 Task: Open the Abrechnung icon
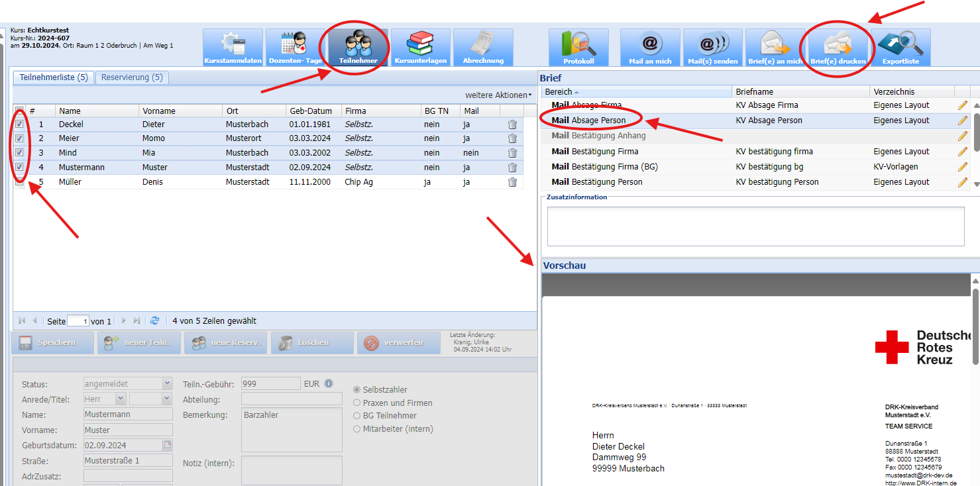click(483, 47)
